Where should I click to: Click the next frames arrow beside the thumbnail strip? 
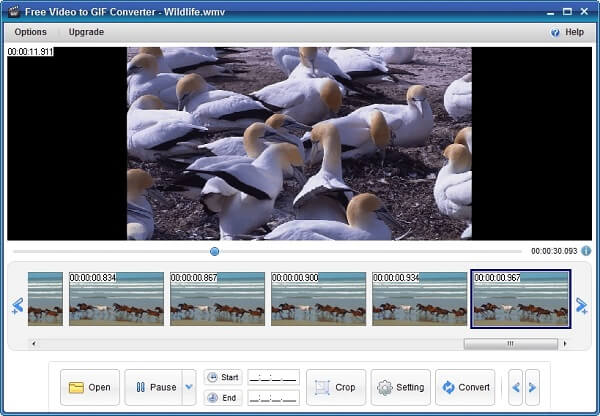point(581,305)
